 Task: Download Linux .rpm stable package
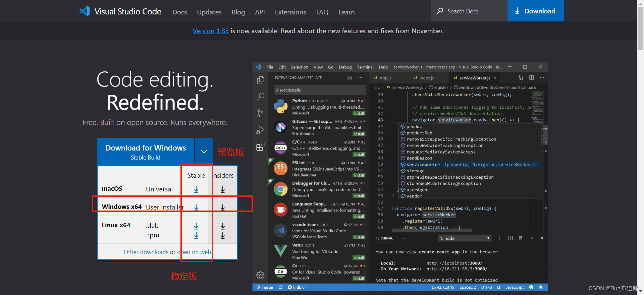[196, 236]
